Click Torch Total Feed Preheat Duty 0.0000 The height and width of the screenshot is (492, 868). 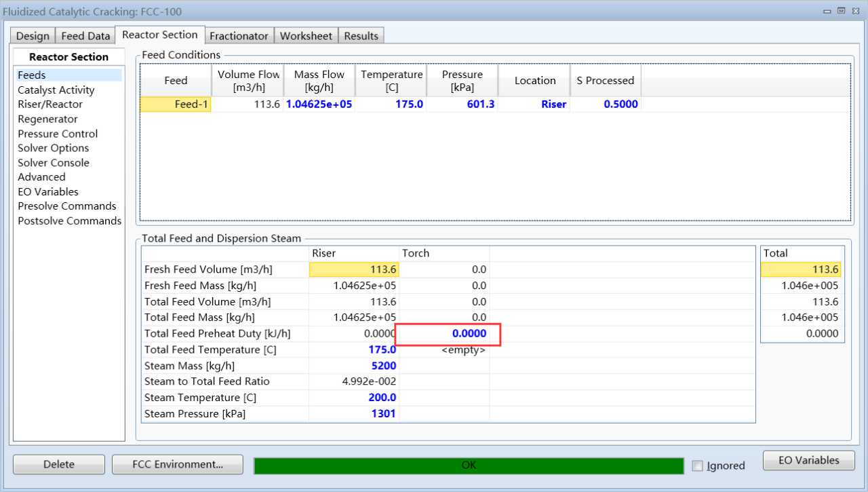click(445, 334)
